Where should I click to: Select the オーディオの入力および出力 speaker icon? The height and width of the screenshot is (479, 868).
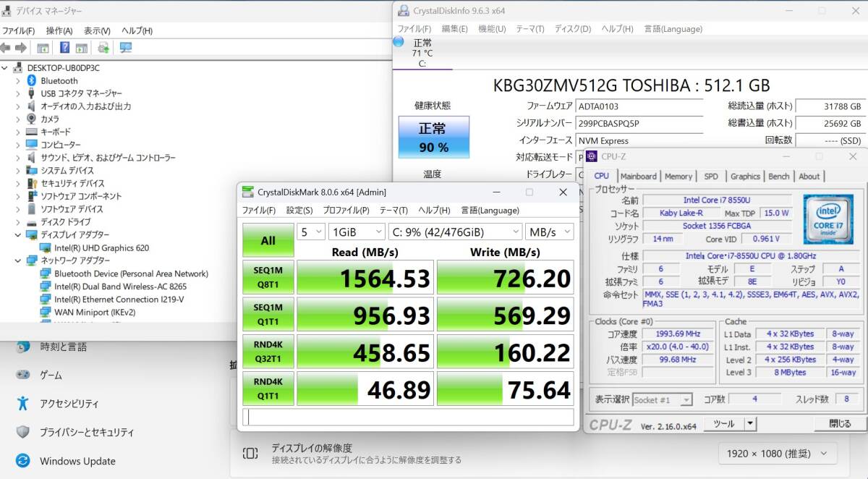pos(32,106)
